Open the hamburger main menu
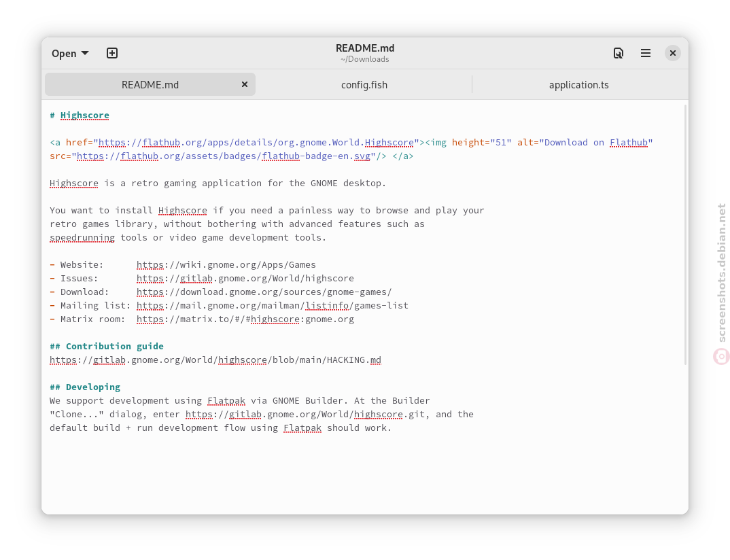This screenshot has height=560, width=730. click(645, 53)
